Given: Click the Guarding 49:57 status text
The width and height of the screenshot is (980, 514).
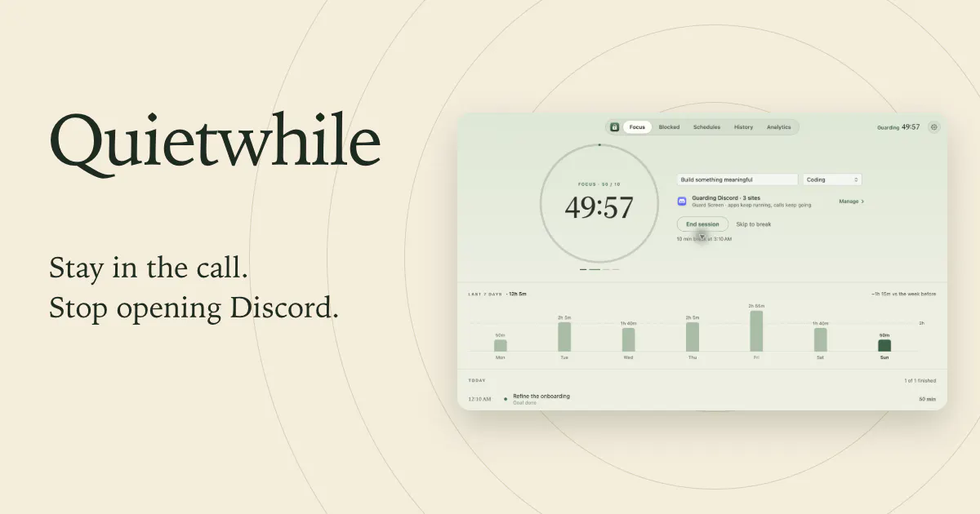Looking at the screenshot, I should 898,127.
